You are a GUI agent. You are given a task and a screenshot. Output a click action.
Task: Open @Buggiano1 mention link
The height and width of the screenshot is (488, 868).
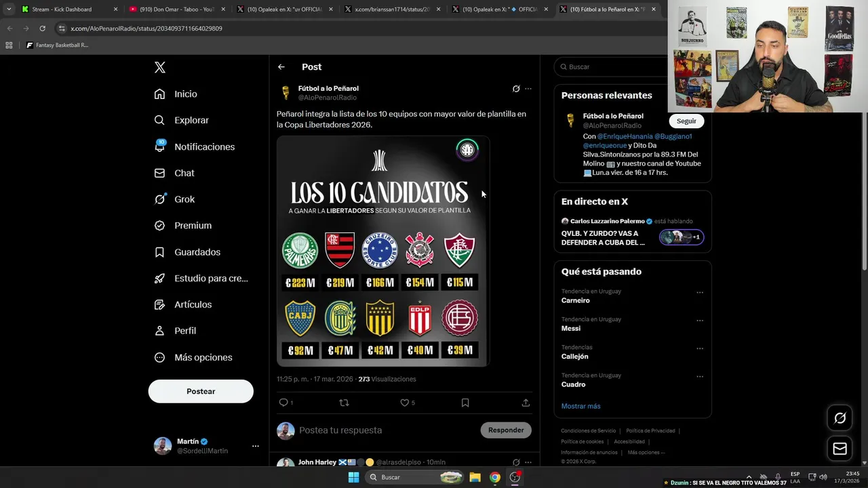click(x=673, y=136)
